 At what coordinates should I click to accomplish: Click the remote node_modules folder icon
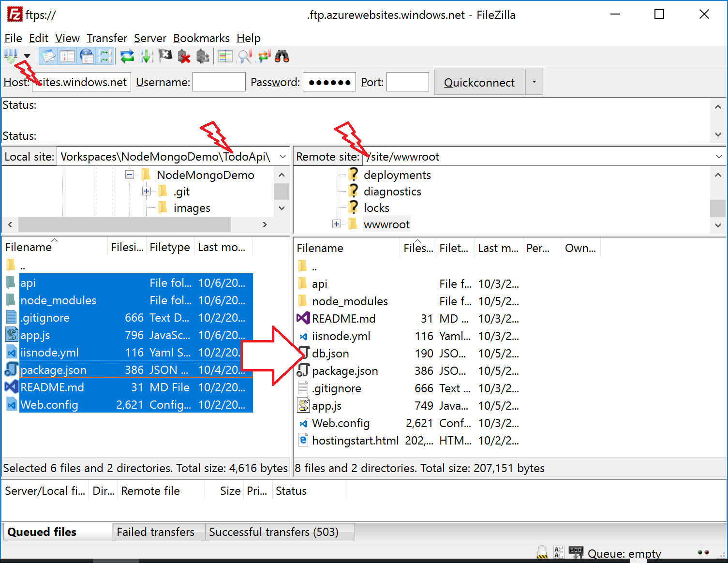tap(303, 301)
